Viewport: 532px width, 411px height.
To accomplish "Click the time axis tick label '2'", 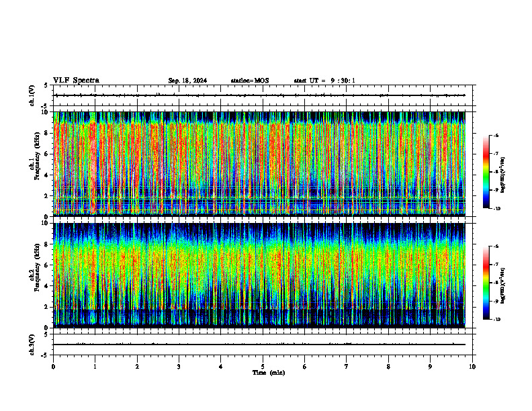I will point(137,367).
